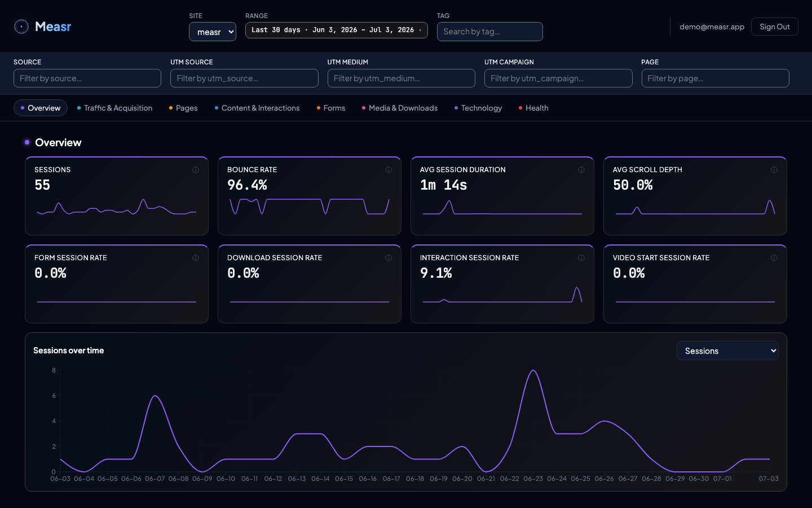Open info icon on Avg Scroll Depth card
This screenshot has width=812, height=508.
coord(774,170)
